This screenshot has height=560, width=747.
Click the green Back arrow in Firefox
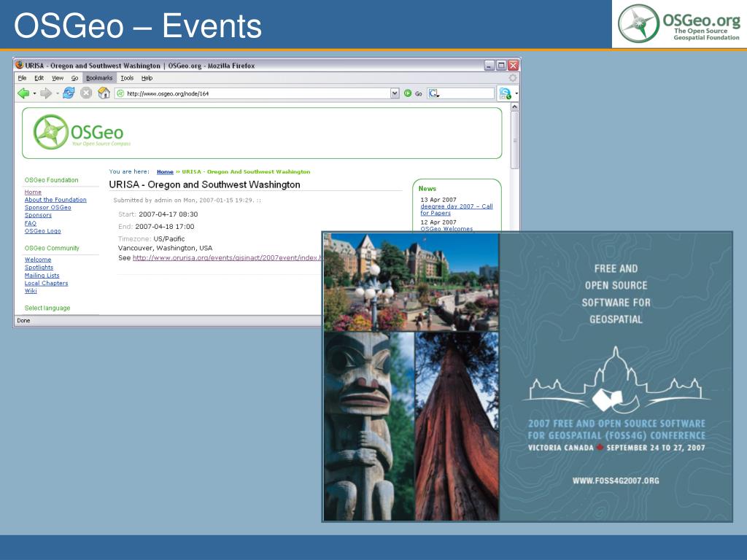[x=23, y=93]
